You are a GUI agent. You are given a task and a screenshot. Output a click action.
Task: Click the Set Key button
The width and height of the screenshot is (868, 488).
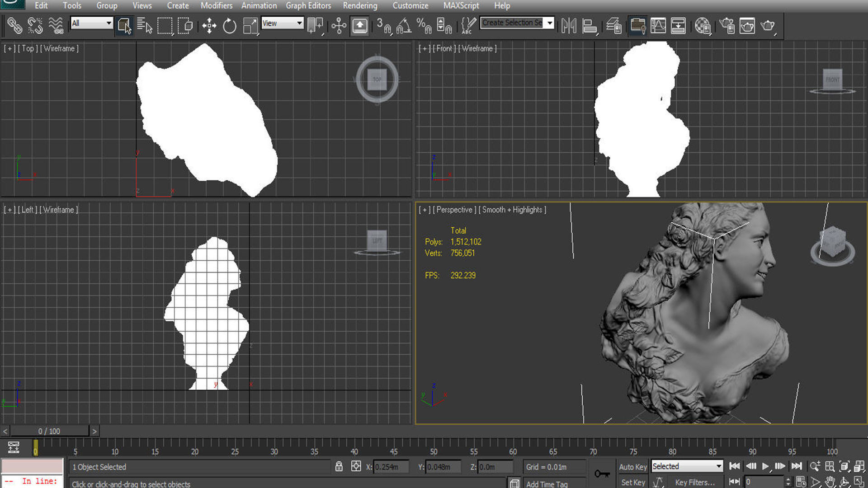pos(633,482)
